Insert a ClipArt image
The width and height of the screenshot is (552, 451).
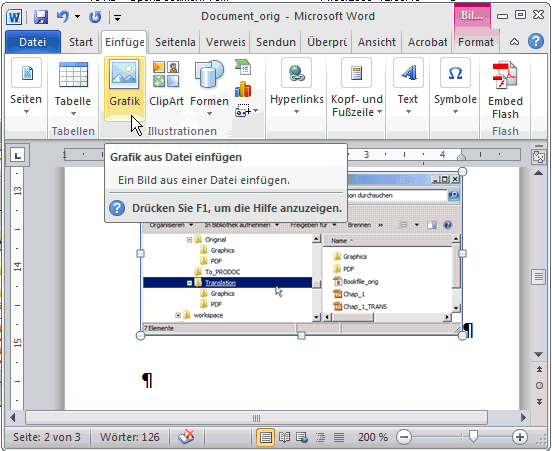pyautogui.click(x=166, y=84)
